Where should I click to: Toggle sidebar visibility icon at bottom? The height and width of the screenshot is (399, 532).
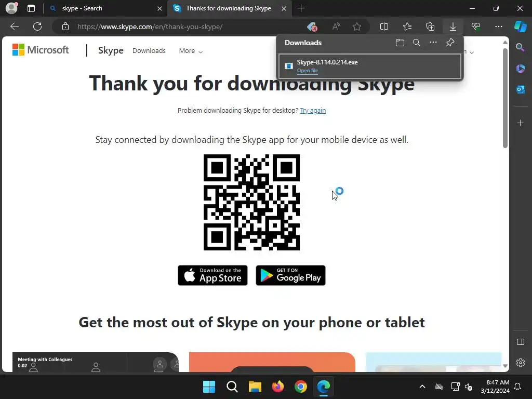point(520,342)
